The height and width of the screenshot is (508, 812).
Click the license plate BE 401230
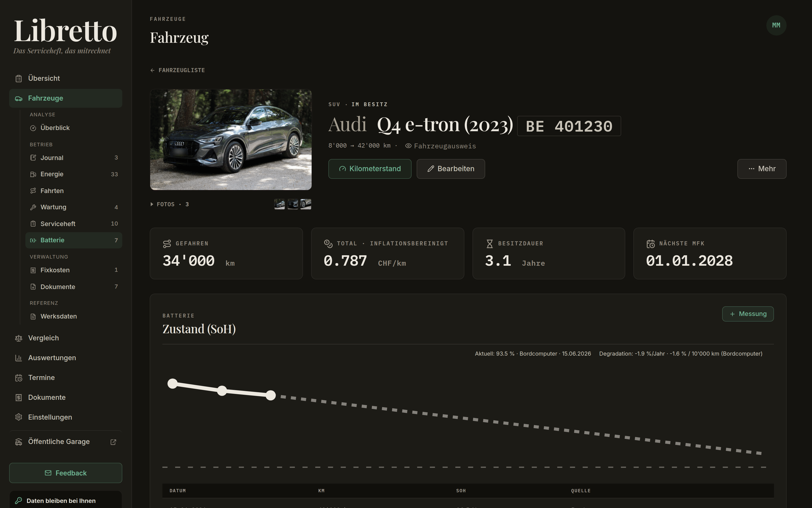coord(569,126)
